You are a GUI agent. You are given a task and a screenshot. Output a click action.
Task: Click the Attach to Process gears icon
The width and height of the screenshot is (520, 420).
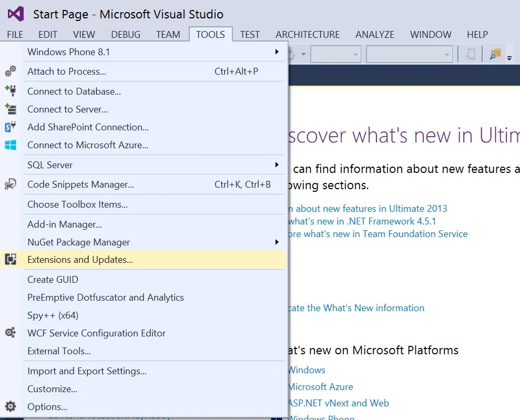click(11, 71)
